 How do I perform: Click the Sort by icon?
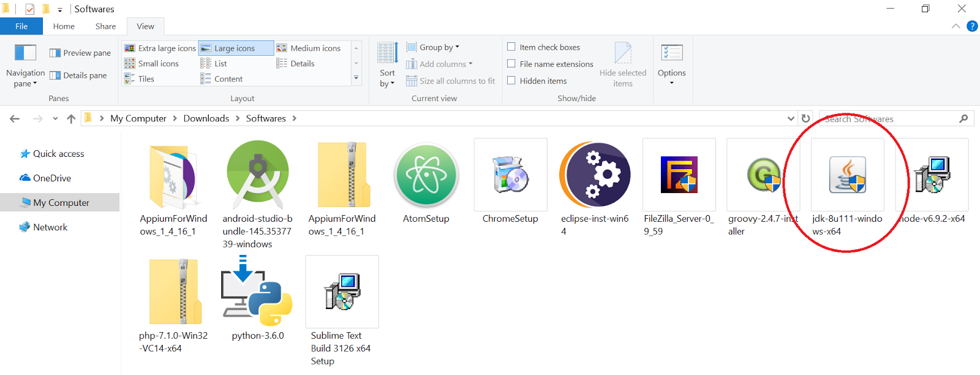(387, 53)
